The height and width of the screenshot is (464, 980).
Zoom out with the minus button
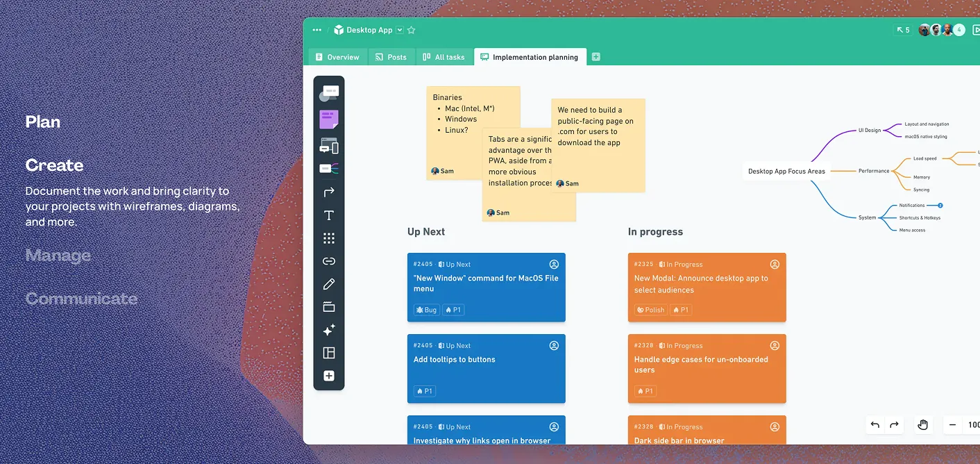pos(952,425)
